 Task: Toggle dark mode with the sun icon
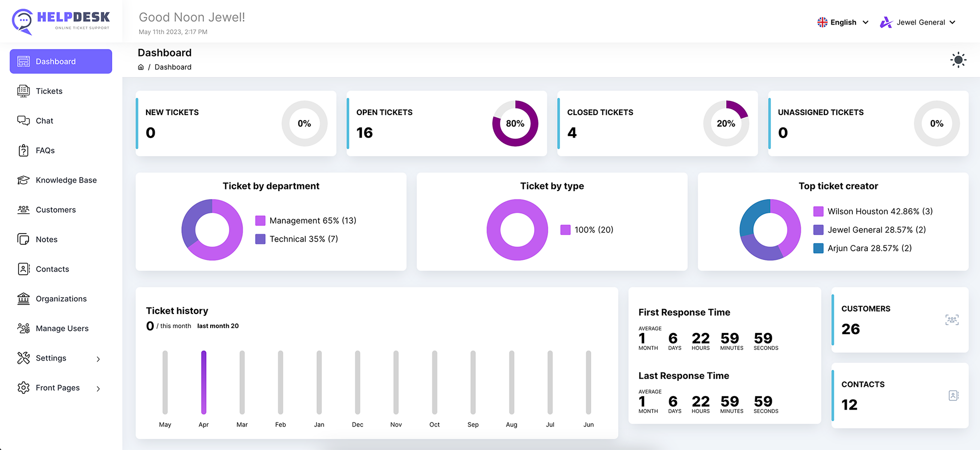pyautogui.click(x=958, y=59)
